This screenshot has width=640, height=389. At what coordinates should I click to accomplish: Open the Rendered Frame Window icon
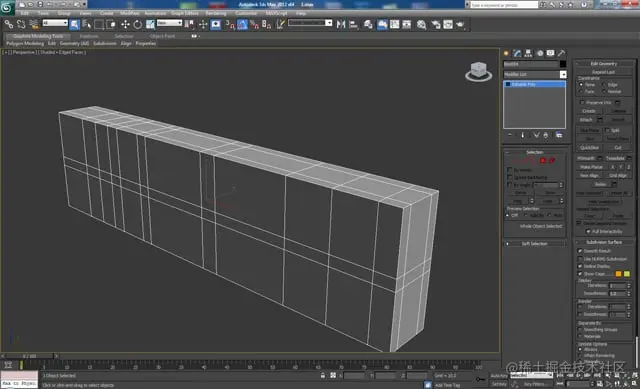448,24
